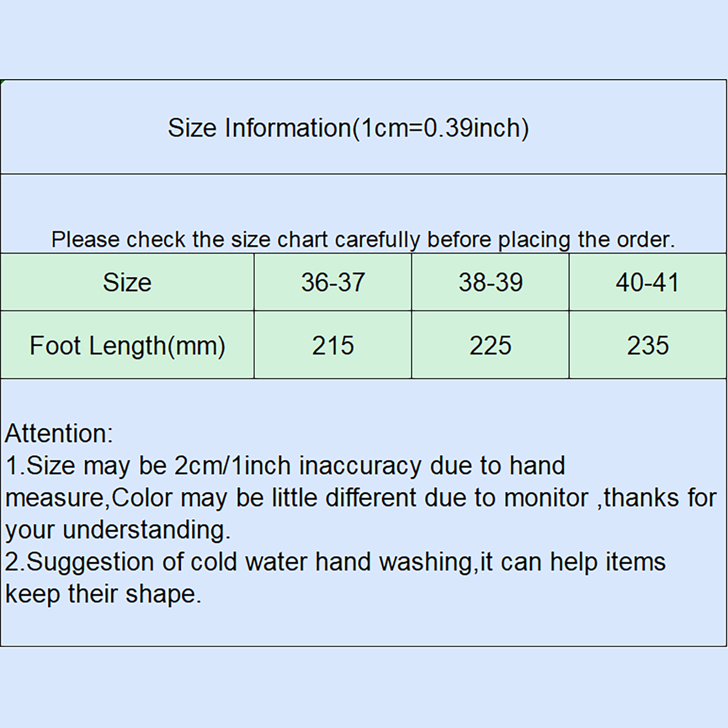This screenshot has height=728, width=728.
Task: Click the 'keep their shape.' line
Action: pos(103,594)
